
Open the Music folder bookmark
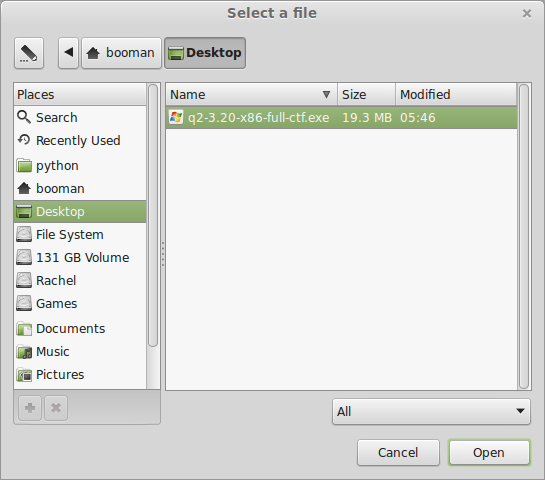click(x=80, y=351)
